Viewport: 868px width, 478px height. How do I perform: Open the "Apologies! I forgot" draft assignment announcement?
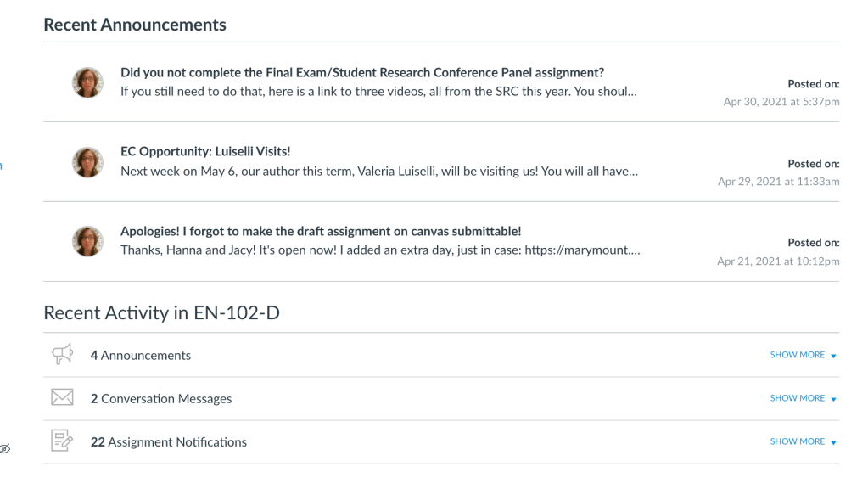pos(321,231)
